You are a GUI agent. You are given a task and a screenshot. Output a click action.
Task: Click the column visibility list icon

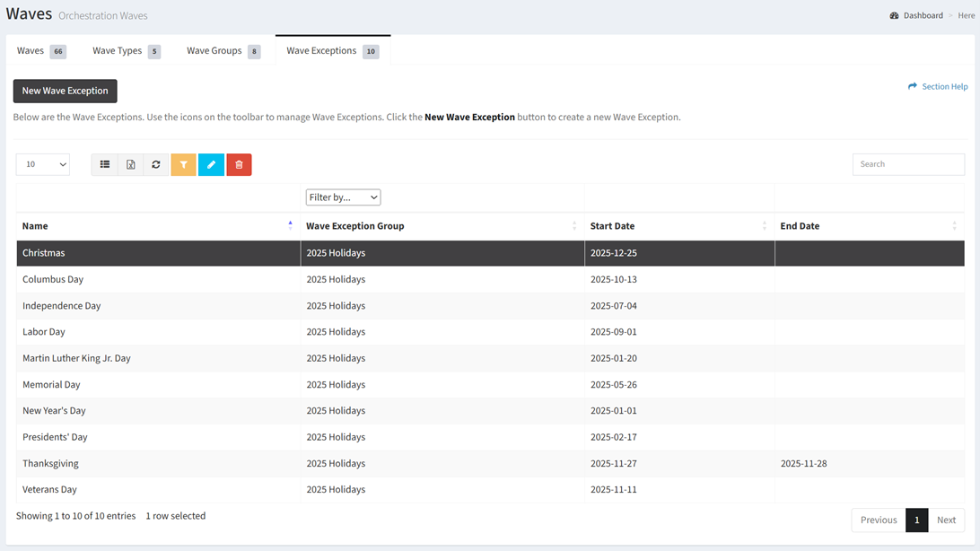pyautogui.click(x=105, y=164)
